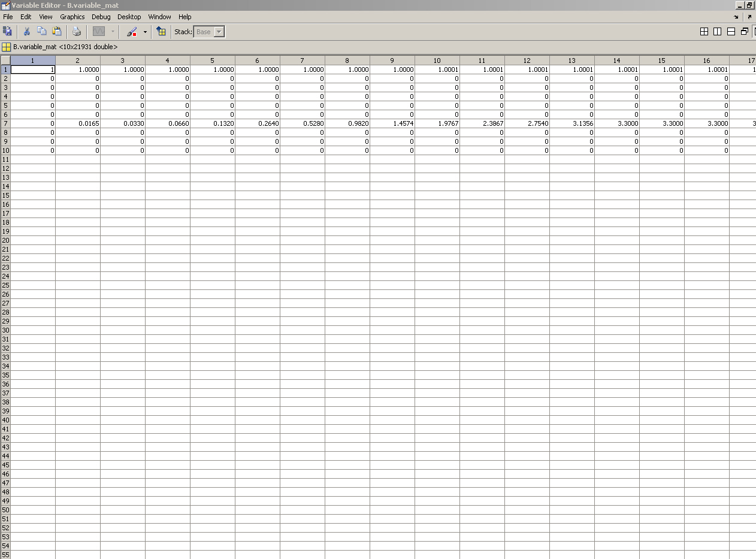Click the grayed plot waveform icon
The image size is (756, 559).
[x=99, y=31]
